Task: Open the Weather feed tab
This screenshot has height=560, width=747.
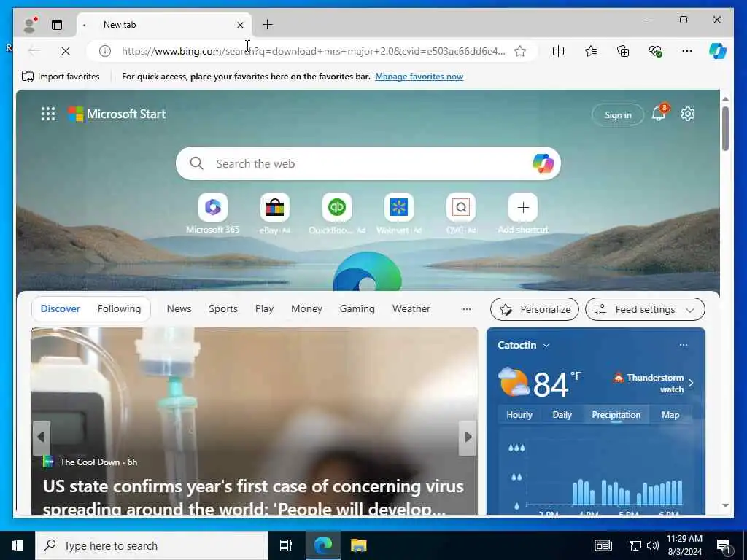Action: tap(411, 308)
